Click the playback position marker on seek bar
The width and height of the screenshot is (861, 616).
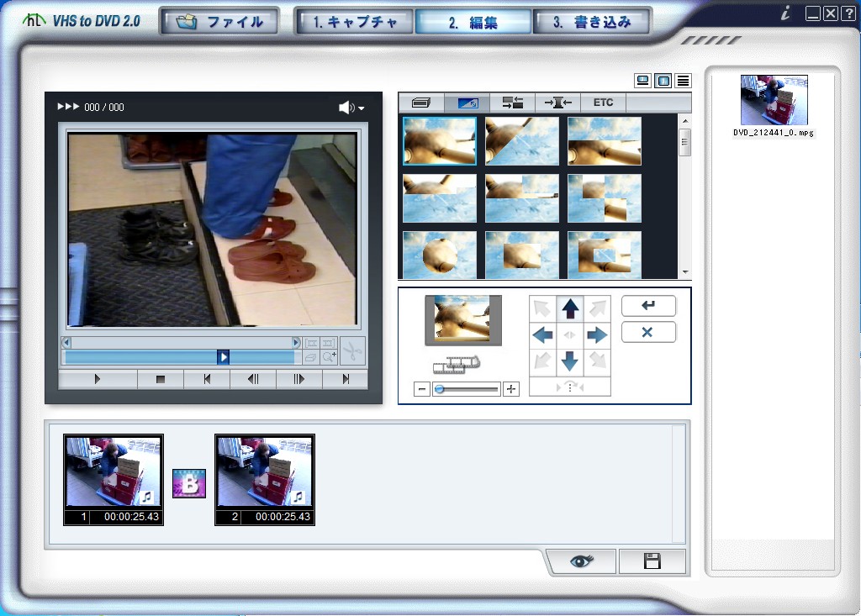pyautogui.click(x=223, y=357)
